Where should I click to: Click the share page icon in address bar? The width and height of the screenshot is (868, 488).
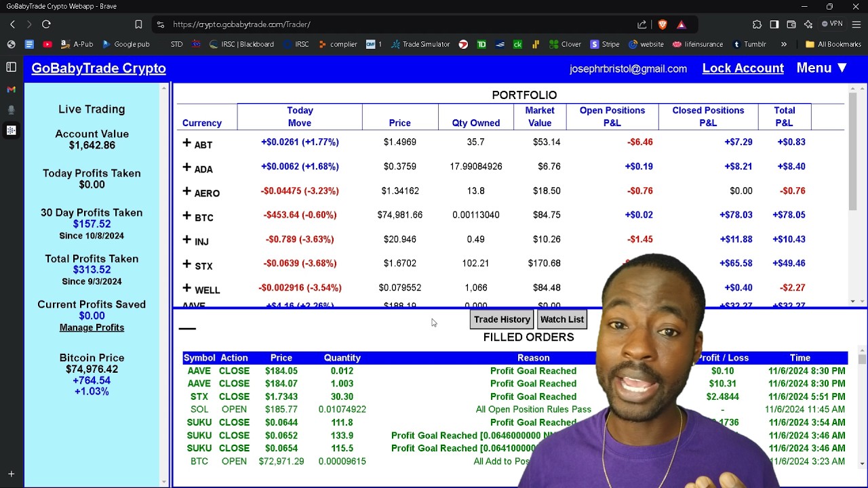pos(642,24)
